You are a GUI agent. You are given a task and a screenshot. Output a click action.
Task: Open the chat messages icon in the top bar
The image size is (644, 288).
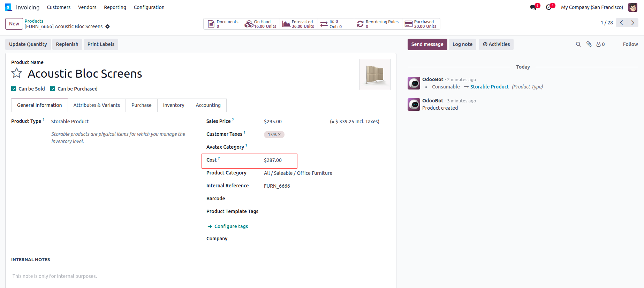(533, 7)
